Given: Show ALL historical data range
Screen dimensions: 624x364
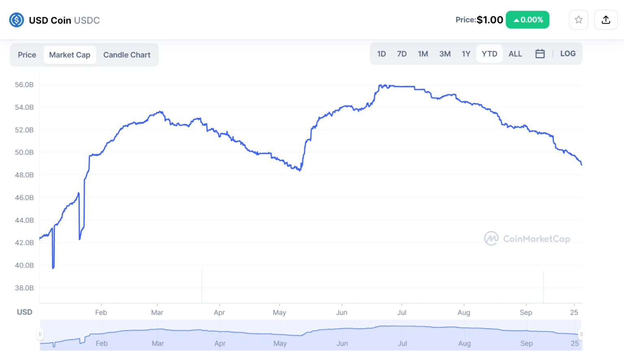Looking at the screenshot, I should tap(515, 54).
